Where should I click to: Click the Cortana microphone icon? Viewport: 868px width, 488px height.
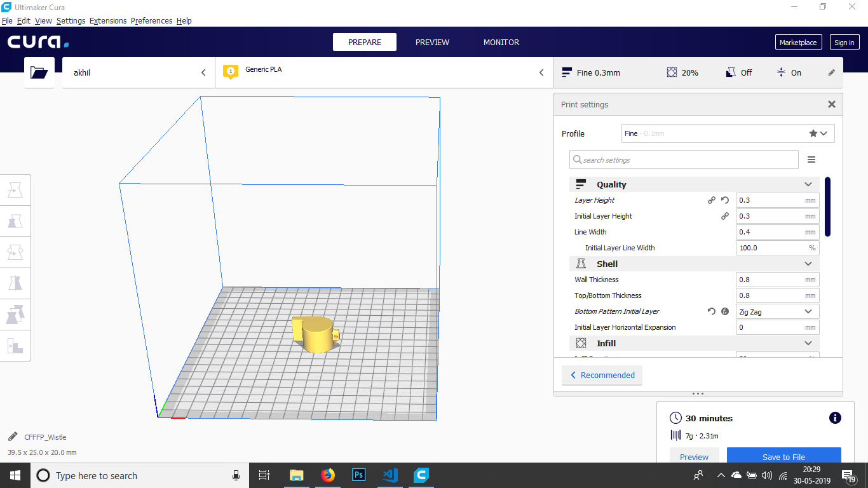pos(236,475)
